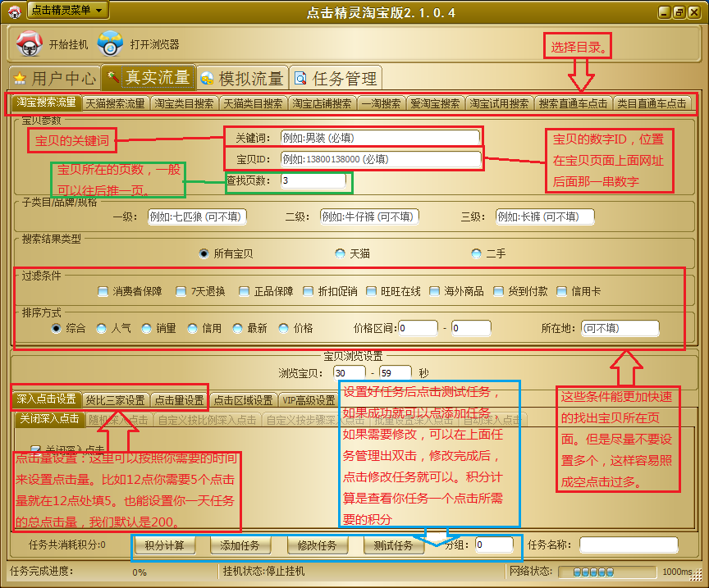The width and height of the screenshot is (709, 588).
Task: Choose 信用 sorting radio button
Action: coord(193,329)
